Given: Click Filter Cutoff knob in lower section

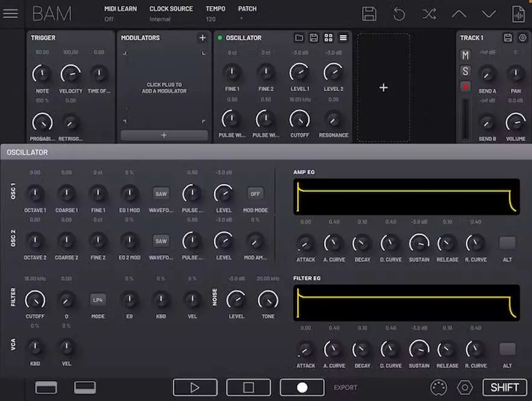Looking at the screenshot, I should coord(35,300).
